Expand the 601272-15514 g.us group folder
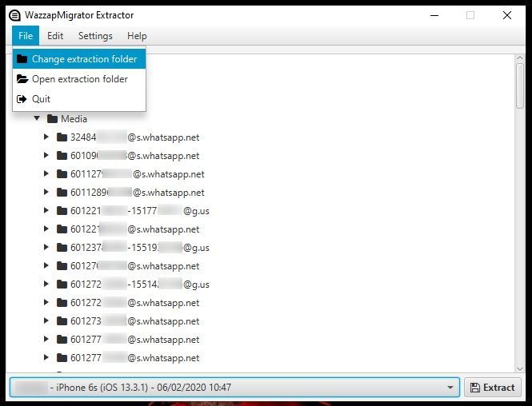The height and width of the screenshot is (406, 532). 46,284
